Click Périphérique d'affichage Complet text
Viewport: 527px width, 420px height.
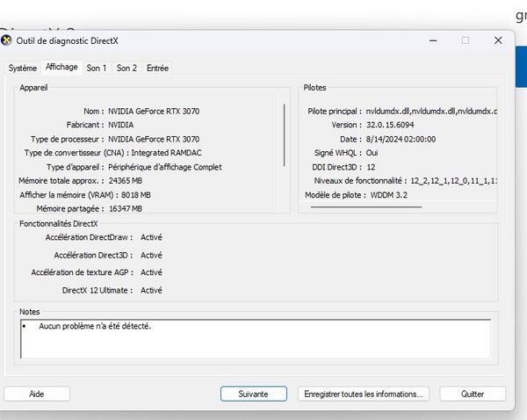(x=165, y=167)
